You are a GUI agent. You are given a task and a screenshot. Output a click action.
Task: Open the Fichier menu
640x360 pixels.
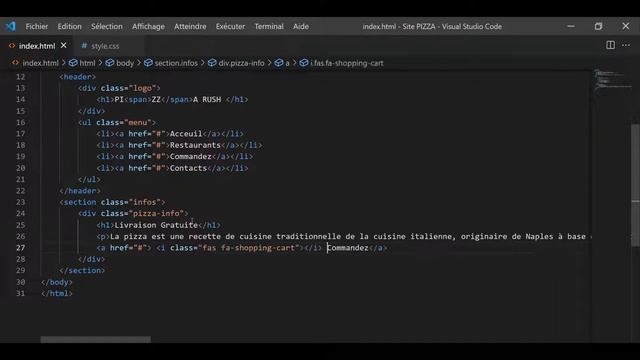pyautogui.click(x=37, y=27)
